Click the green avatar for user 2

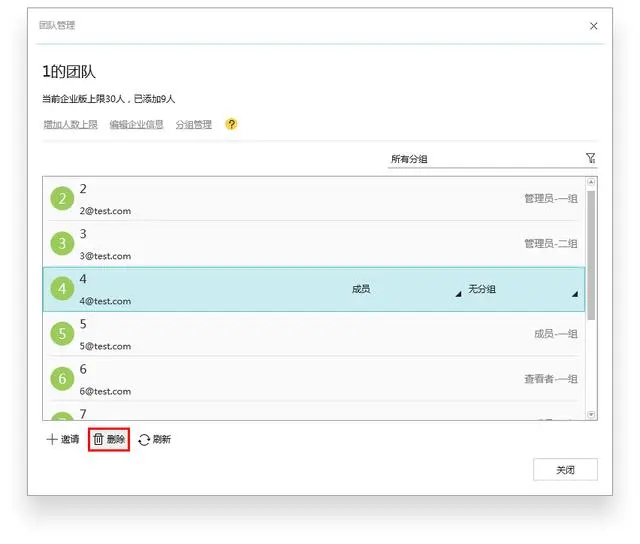click(x=62, y=198)
